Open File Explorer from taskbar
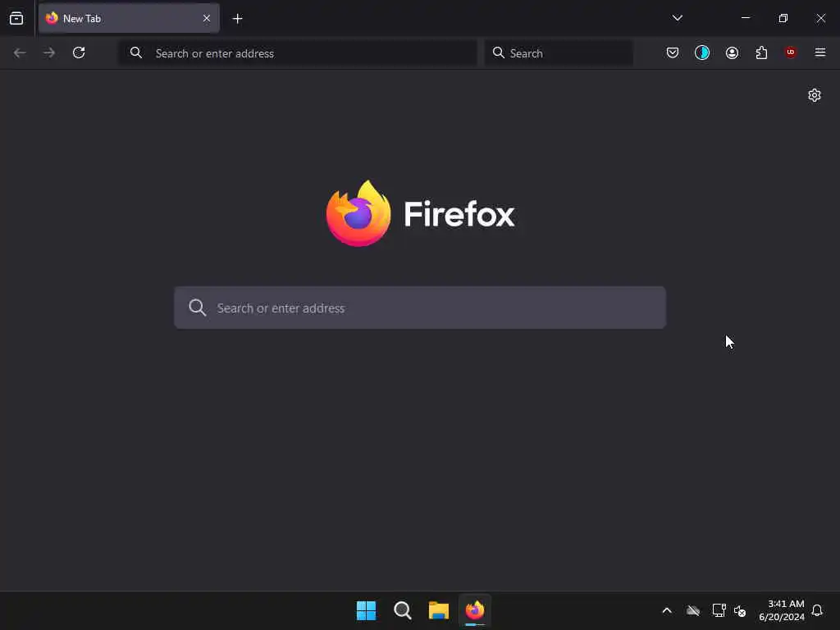The image size is (840, 630). tap(439, 610)
